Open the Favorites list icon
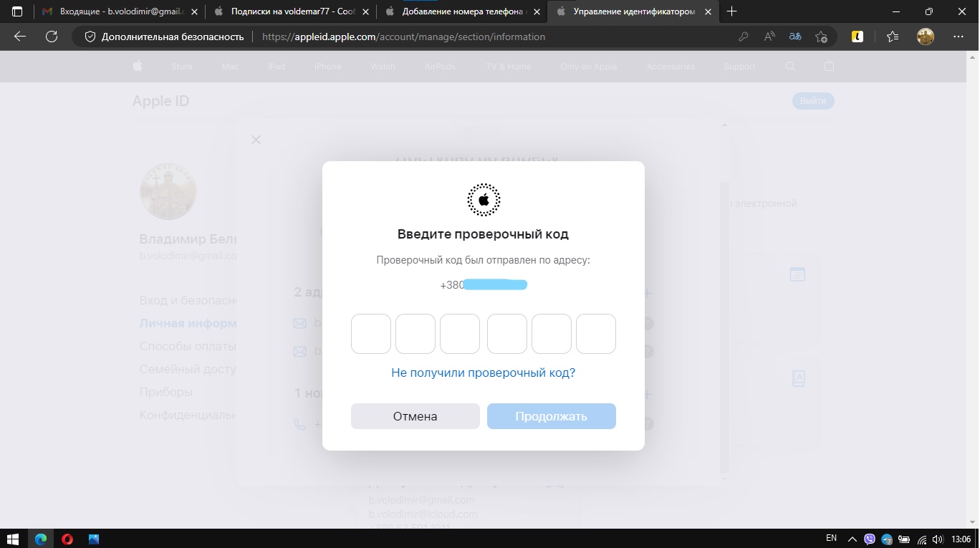The image size is (980, 548). click(892, 37)
